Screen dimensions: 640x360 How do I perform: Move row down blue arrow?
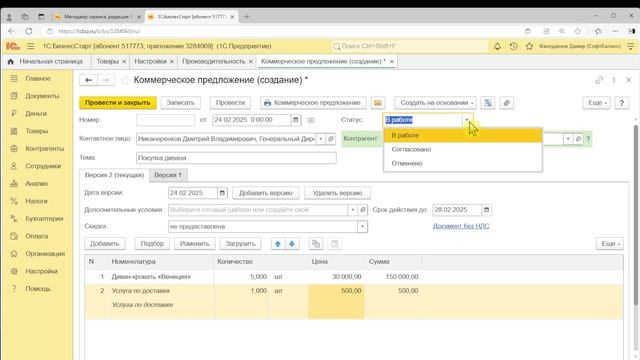point(292,244)
